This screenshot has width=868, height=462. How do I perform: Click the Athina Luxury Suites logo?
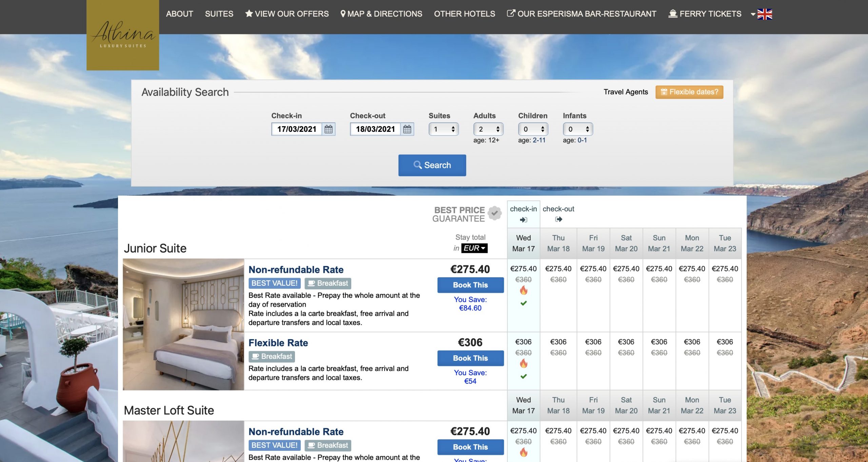pyautogui.click(x=123, y=35)
